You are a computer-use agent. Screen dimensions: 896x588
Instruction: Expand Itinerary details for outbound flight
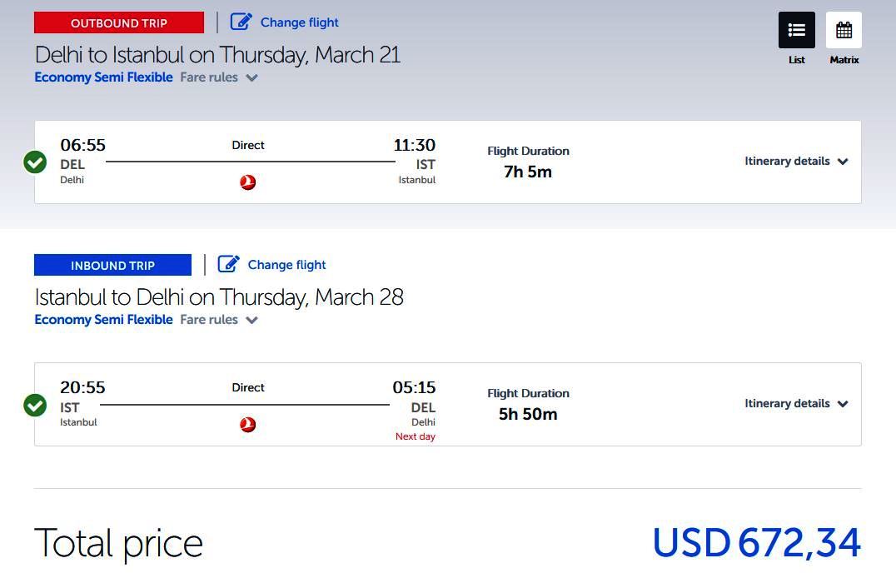tap(796, 161)
